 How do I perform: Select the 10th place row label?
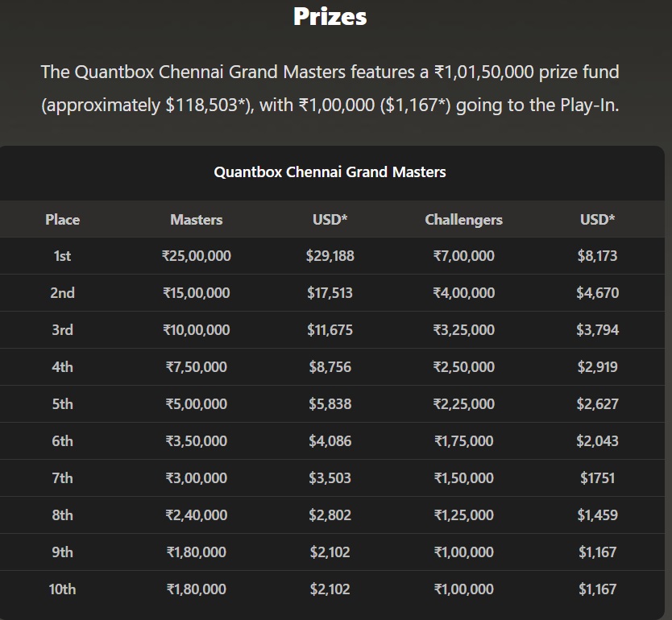[x=62, y=589]
